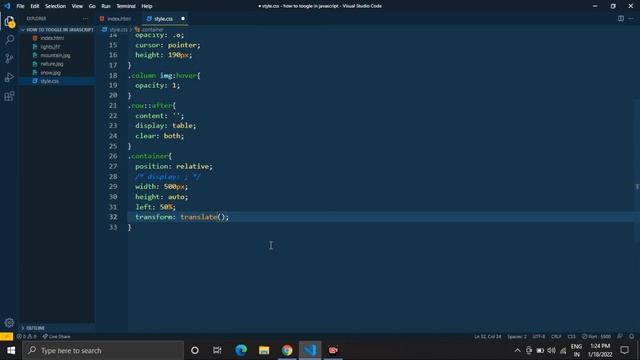The width and height of the screenshot is (640, 360).
Task: Show hidden system tray icons
Action: (517, 350)
